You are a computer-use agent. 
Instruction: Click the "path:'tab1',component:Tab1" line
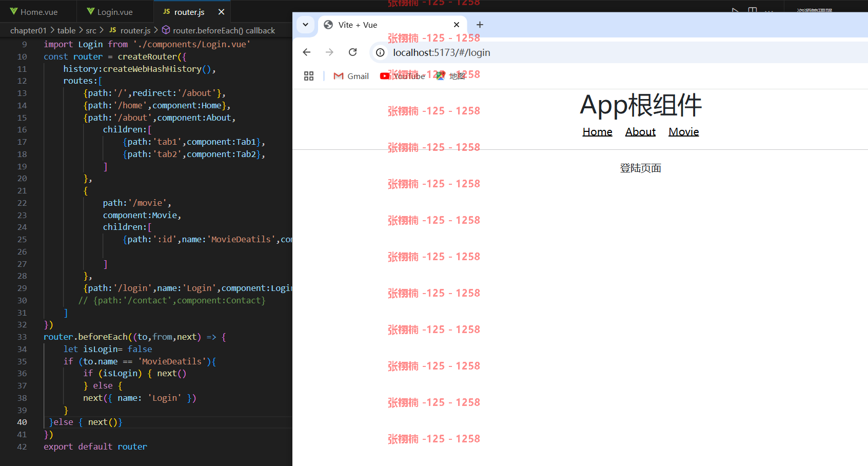(x=194, y=142)
